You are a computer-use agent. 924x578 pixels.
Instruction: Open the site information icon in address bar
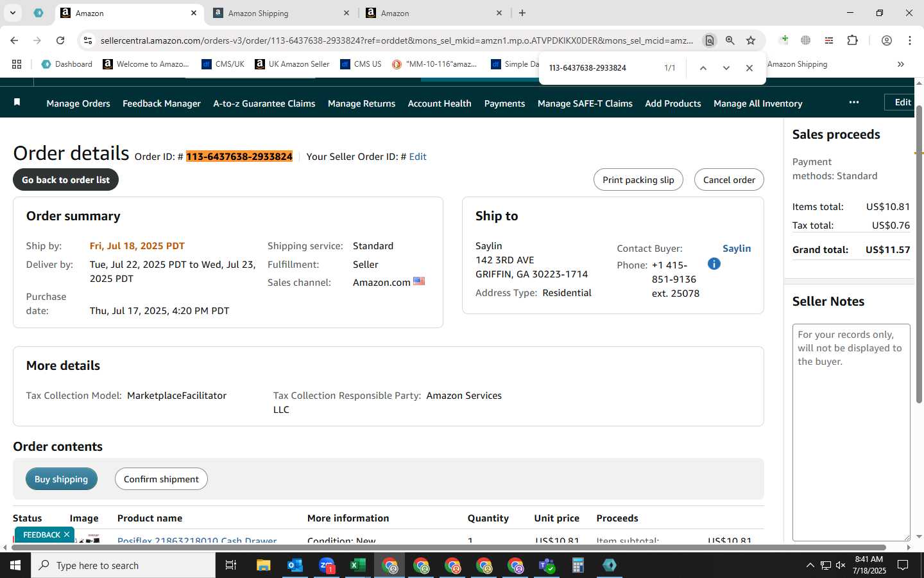click(88, 40)
